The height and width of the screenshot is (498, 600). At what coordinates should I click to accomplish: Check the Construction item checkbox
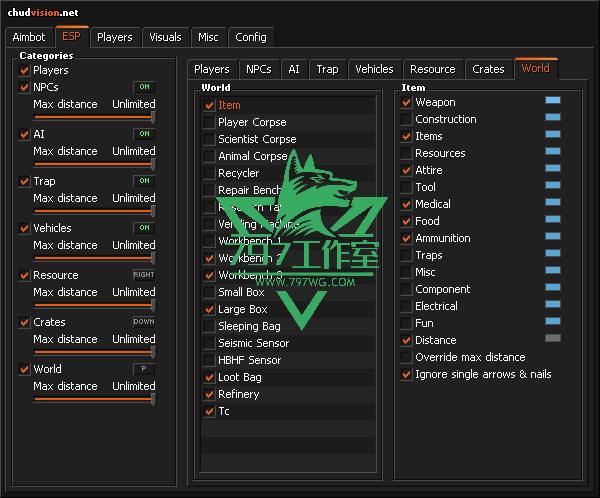coord(406,119)
